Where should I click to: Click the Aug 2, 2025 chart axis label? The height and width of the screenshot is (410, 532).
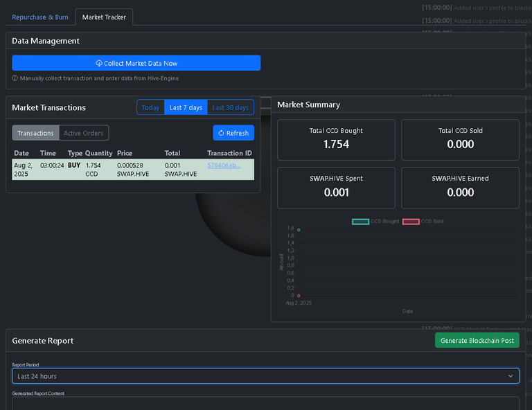coord(299,303)
